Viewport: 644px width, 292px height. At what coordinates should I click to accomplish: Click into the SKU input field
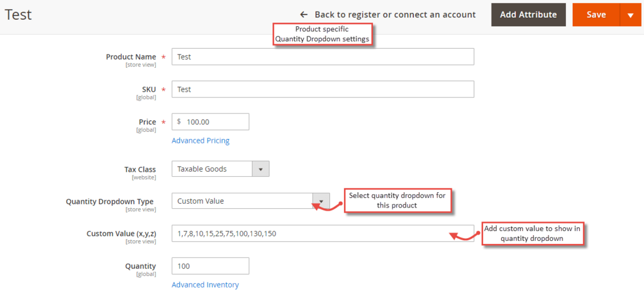click(x=322, y=89)
